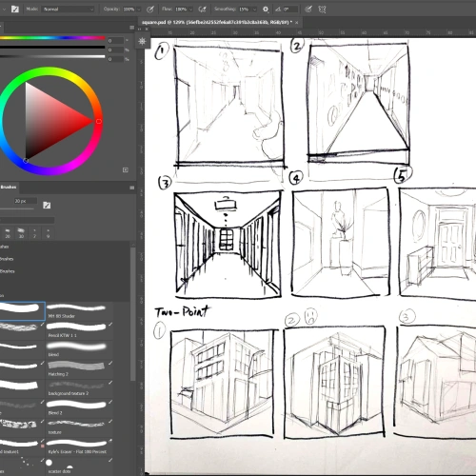Click the smoothing options gear icon
The image size is (476, 476).
pos(266,10)
